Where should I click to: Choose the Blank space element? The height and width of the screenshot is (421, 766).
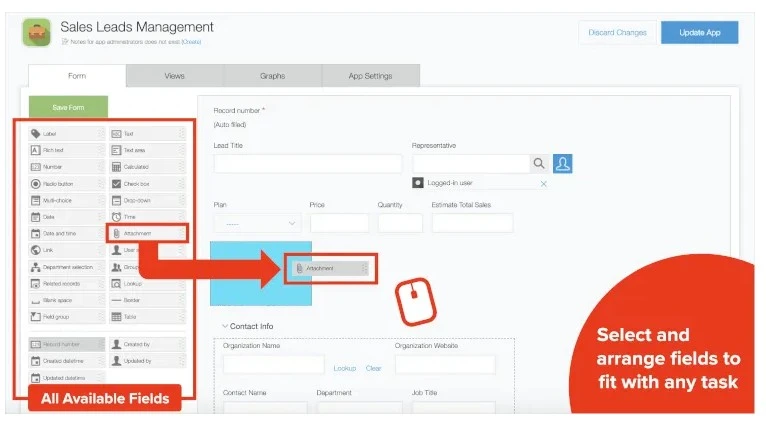pyautogui.click(x=67, y=300)
